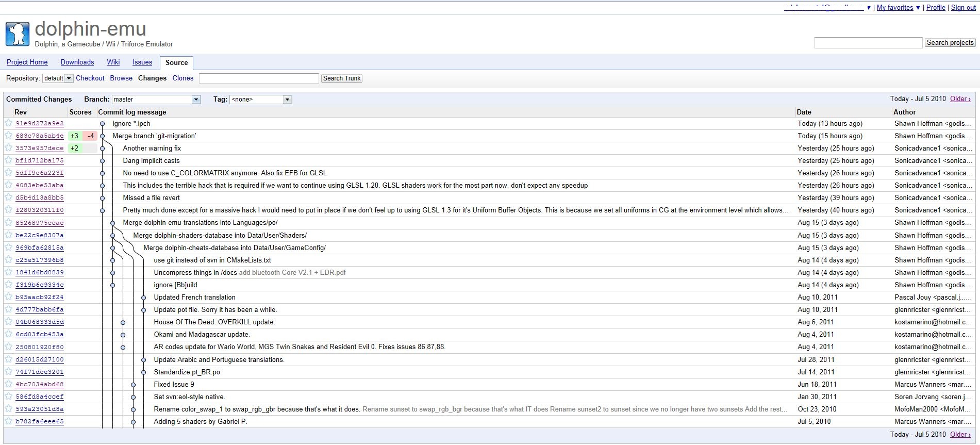The height and width of the screenshot is (445, 980).
Task: Open the Issues tab
Action: (x=142, y=62)
